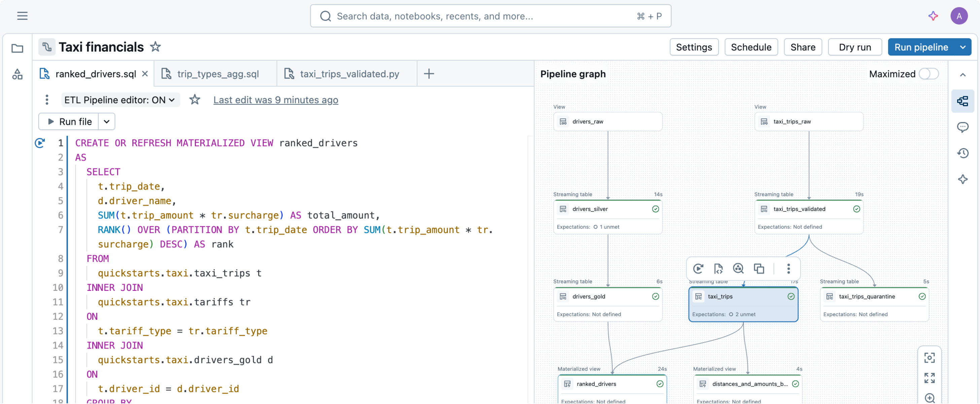
Task: Expand the Run pipeline dropdown arrow
Action: 963,47
